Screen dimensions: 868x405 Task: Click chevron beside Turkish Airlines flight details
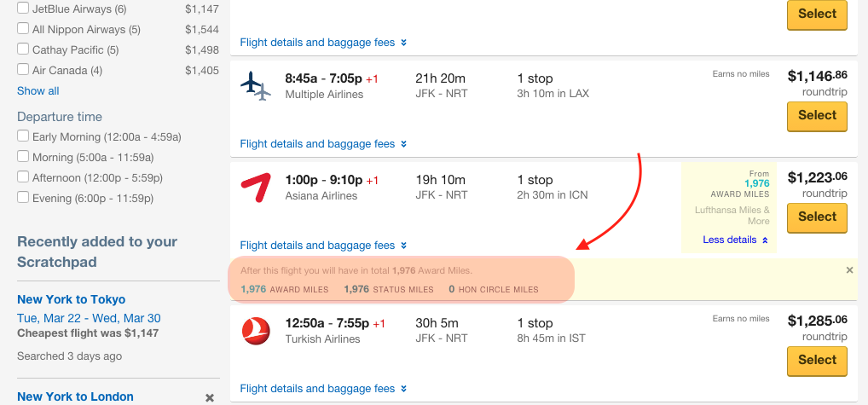(x=403, y=389)
